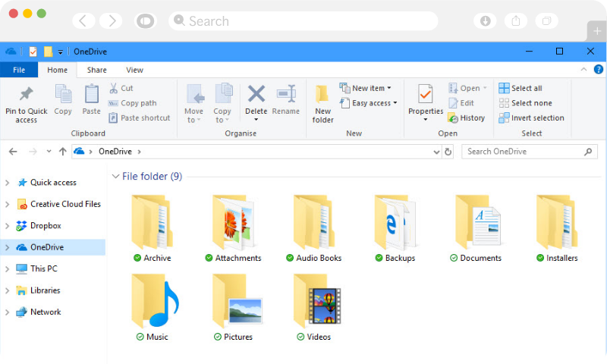Screen dimensions: 607x364
Task: Refresh the OneDrive address bar
Action: [x=448, y=152]
